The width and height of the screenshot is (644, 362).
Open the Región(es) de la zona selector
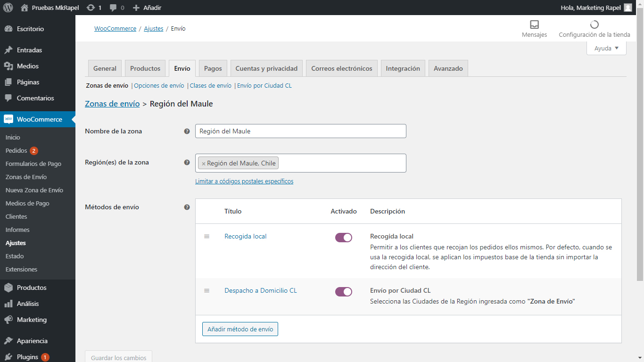[301, 163]
